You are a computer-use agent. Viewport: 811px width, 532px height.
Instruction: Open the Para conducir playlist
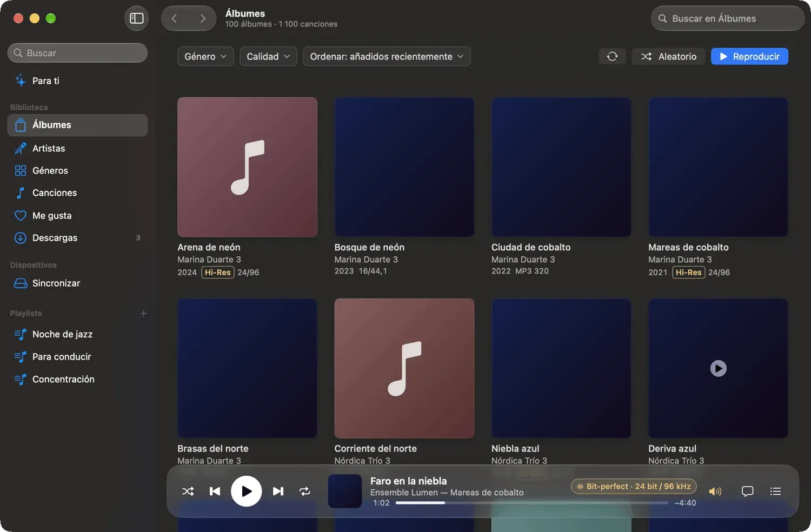[x=77, y=357]
